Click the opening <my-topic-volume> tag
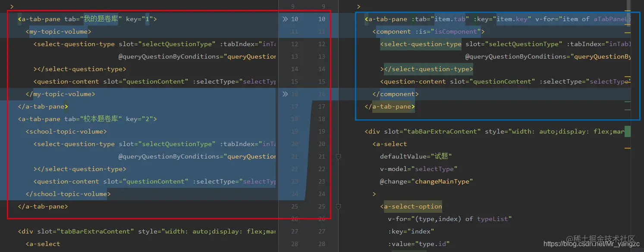Viewport: 644px width, 252px height. click(59, 31)
